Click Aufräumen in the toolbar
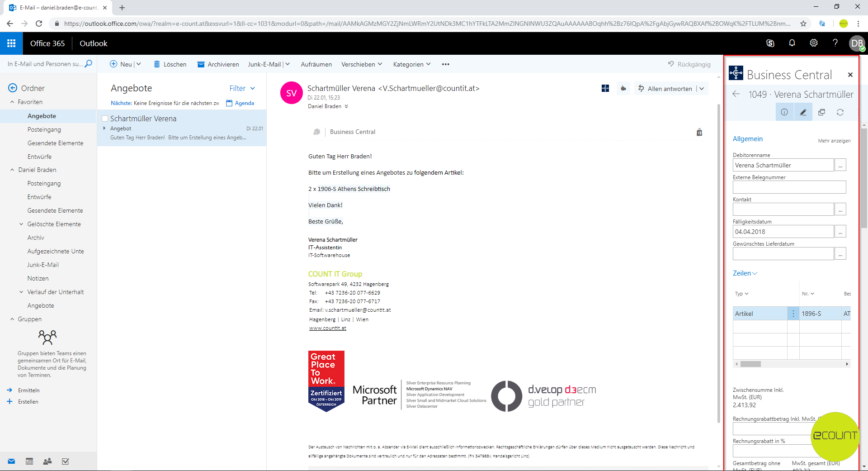This screenshot has height=471, width=868. point(316,64)
